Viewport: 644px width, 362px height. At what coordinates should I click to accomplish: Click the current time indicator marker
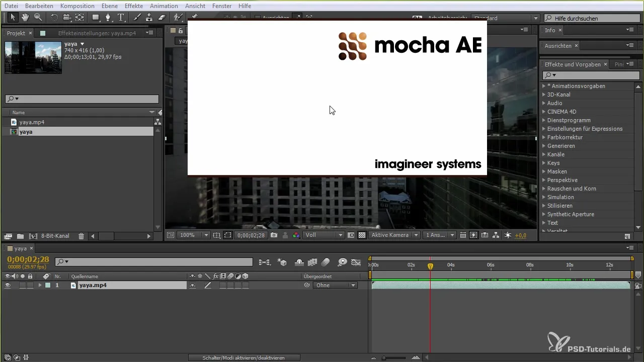click(430, 266)
